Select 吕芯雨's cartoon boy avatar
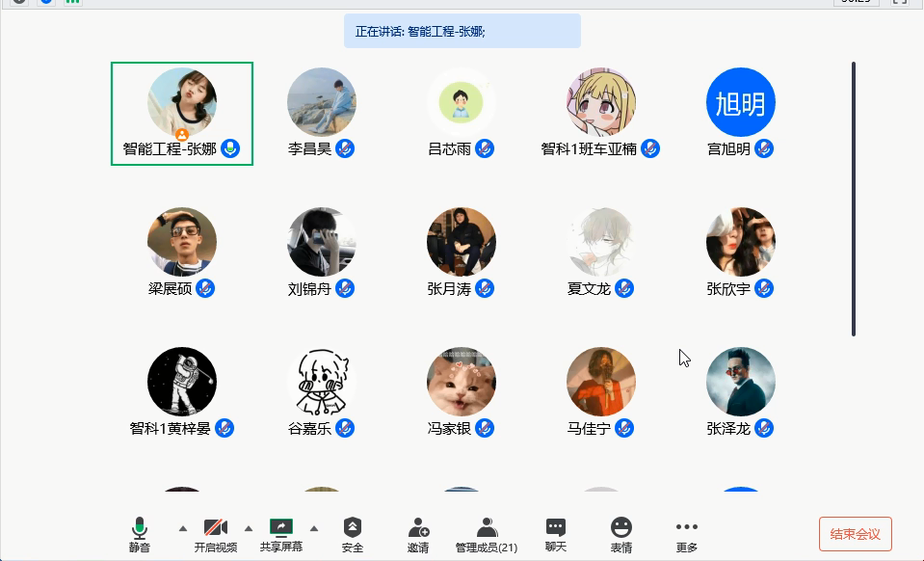This screenshot has width=924, height=561. pyautogui.click(x=462, y=102)
